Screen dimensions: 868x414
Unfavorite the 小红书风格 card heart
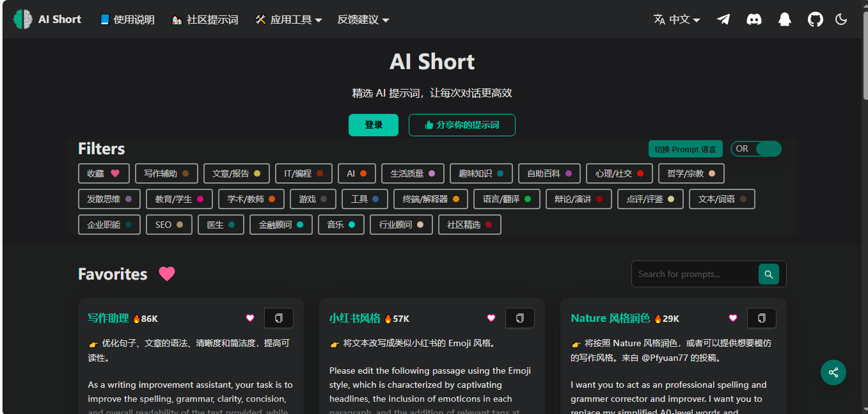491,318
